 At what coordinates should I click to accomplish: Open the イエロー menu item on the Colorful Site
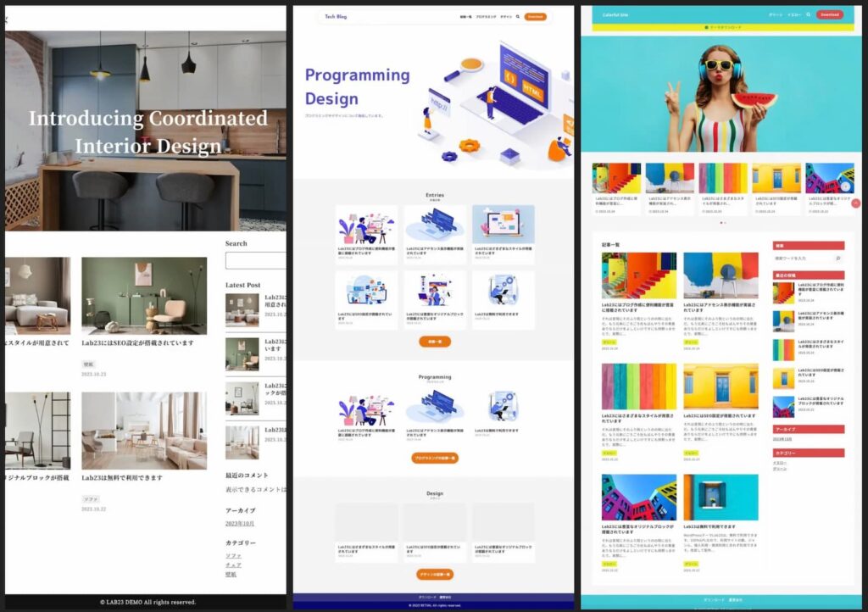pos(794,15)
